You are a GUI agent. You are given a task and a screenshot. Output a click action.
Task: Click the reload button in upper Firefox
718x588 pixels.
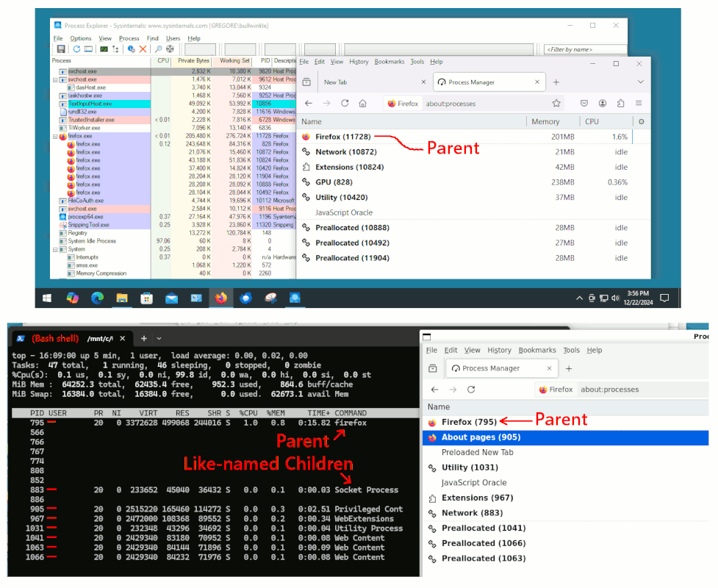click(345, 104)
